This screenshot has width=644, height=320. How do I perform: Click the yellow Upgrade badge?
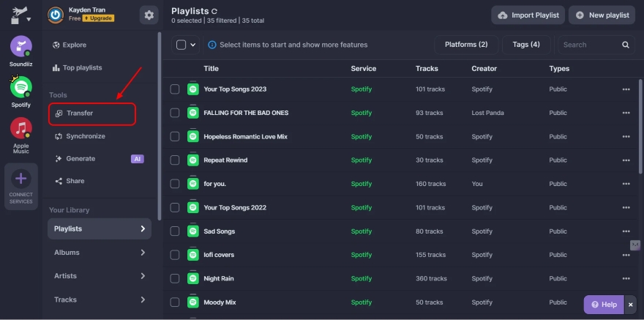click(x=98, y=18)
